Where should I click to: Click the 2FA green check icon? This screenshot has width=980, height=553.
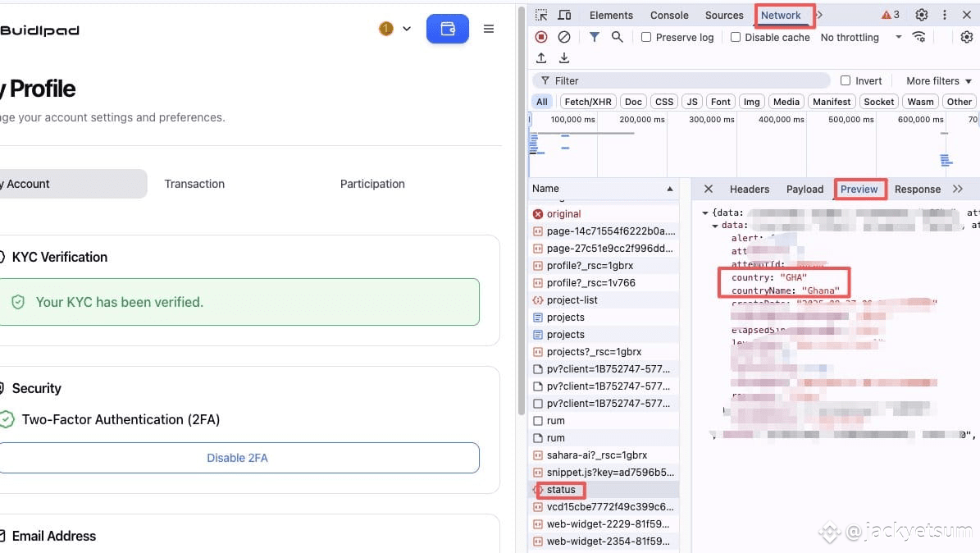[7, 419]
